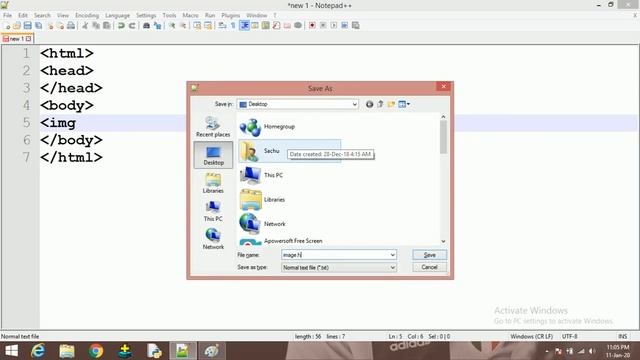Click the Zoom Out toolbar icon
This screenshot has height=360, width=640.
pyautogui.click(x=183, y=25)
